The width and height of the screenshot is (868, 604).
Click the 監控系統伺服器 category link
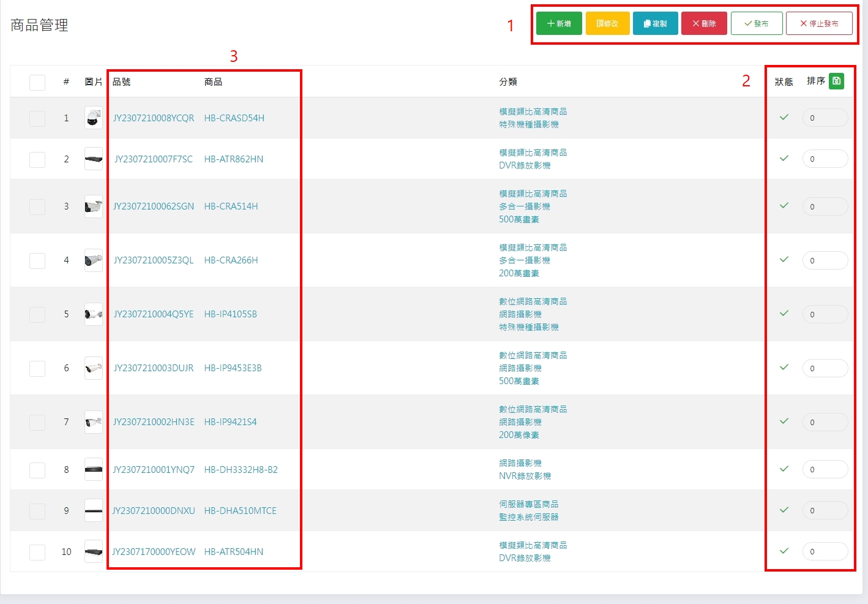click(x=528, y=517)
